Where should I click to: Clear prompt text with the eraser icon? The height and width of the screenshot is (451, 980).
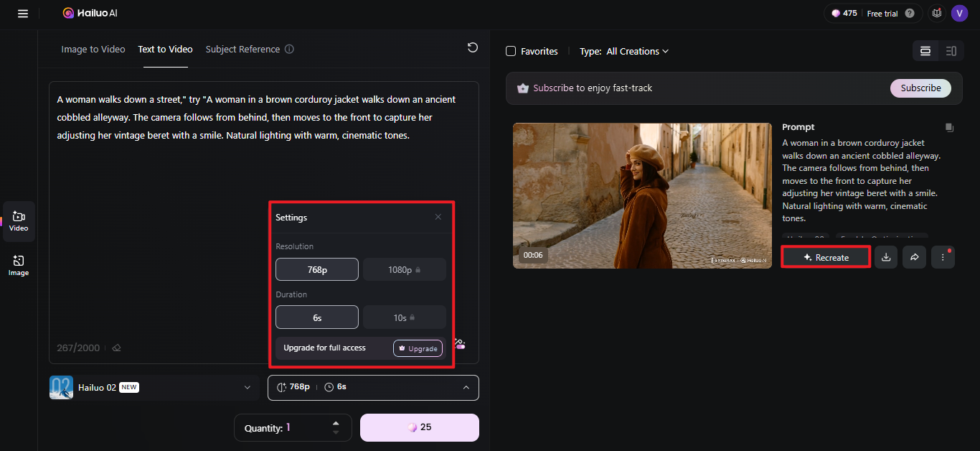click(x=116, y=348)
